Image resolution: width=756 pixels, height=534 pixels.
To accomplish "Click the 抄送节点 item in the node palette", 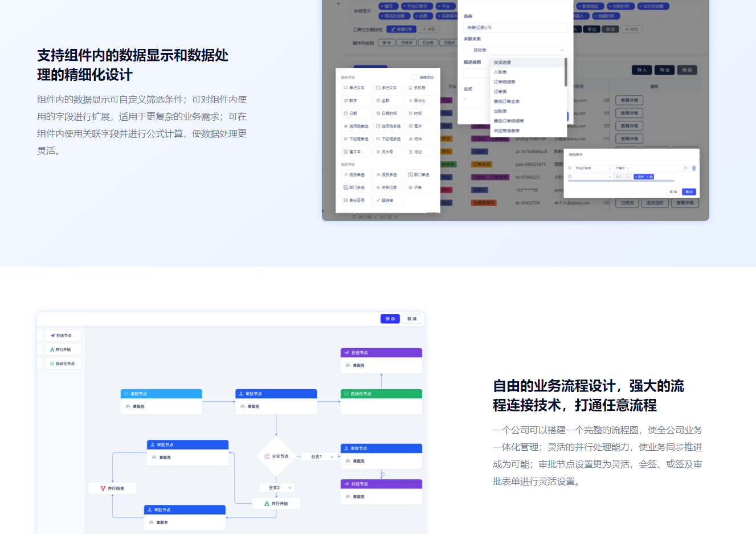I will pos(63,336).
